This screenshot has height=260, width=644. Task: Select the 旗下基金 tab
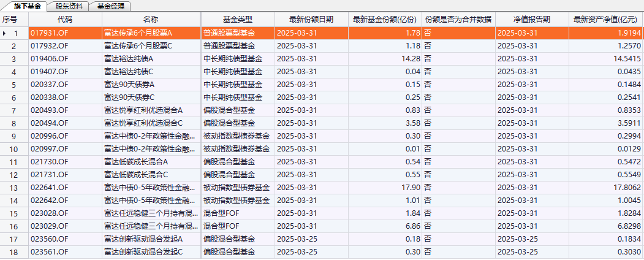pyautogui.click(x=26, y=6)
